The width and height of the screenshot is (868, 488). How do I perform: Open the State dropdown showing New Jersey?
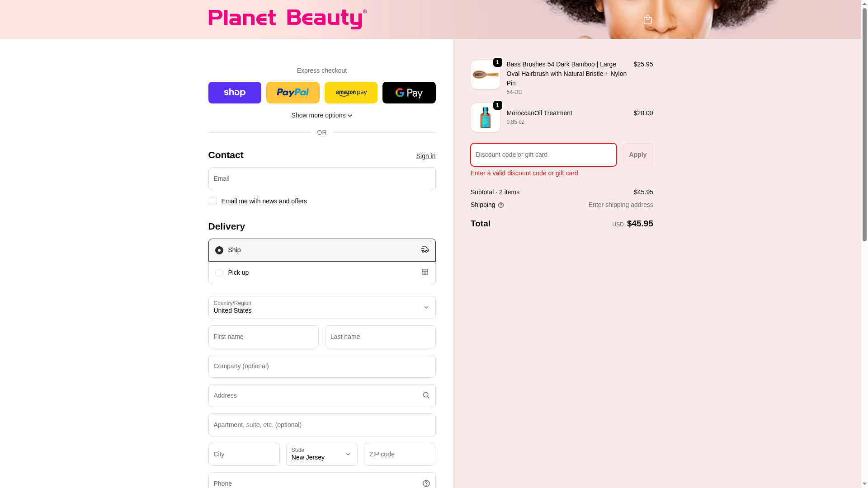[x=321, y=454]
